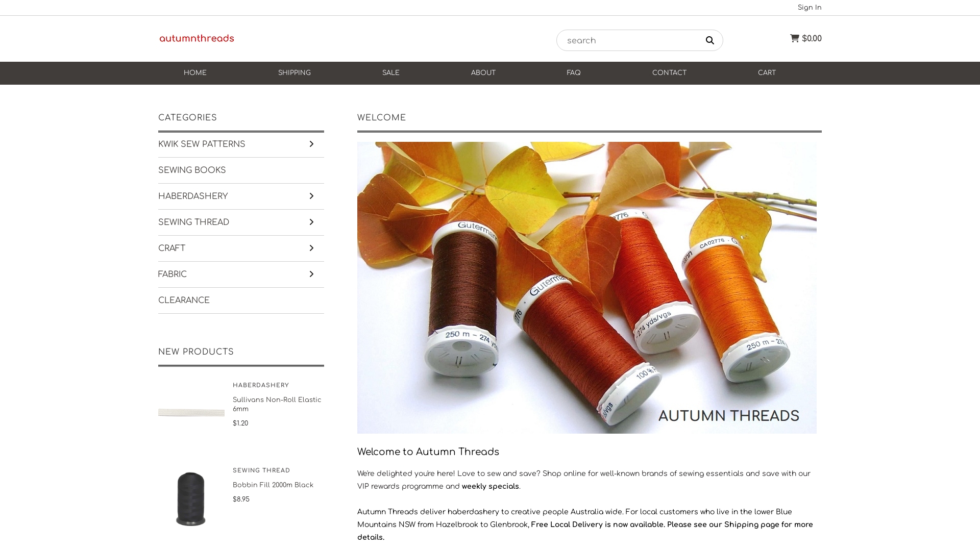This screenshot has height=551, width=980.
Task: Expand the Sewing Thread category chevron
Action: 311,222
